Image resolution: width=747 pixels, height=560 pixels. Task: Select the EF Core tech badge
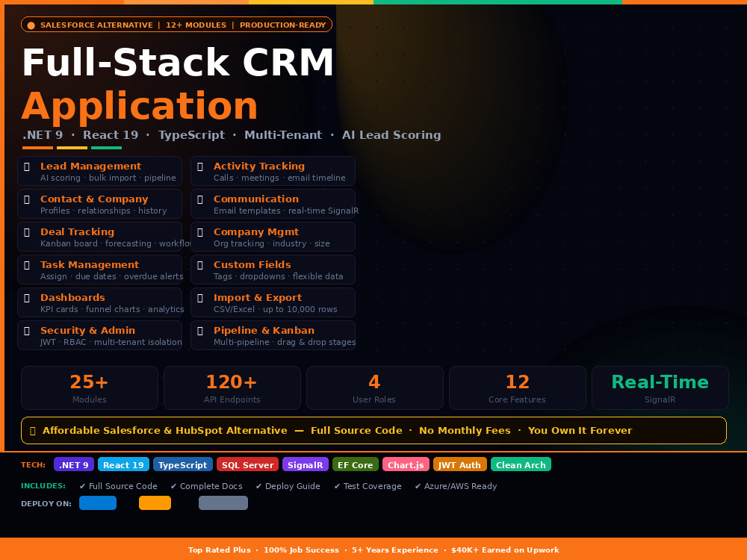(x=356, y=464)
